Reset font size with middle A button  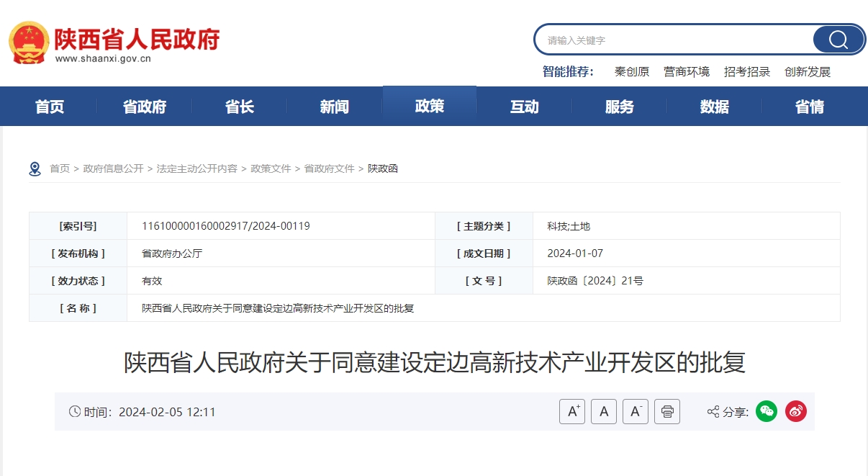coord(604,411)
